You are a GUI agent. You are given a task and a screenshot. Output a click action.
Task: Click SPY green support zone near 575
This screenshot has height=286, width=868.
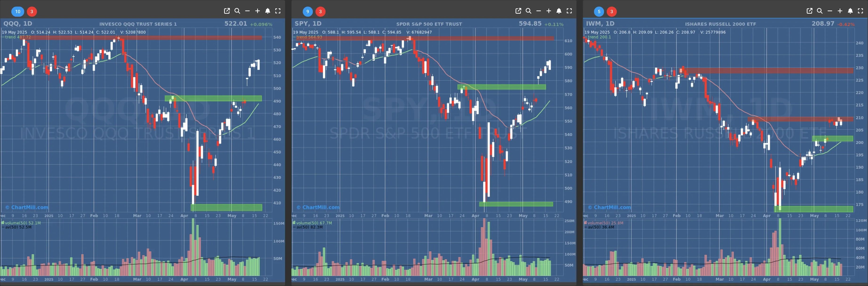(501, 87)
